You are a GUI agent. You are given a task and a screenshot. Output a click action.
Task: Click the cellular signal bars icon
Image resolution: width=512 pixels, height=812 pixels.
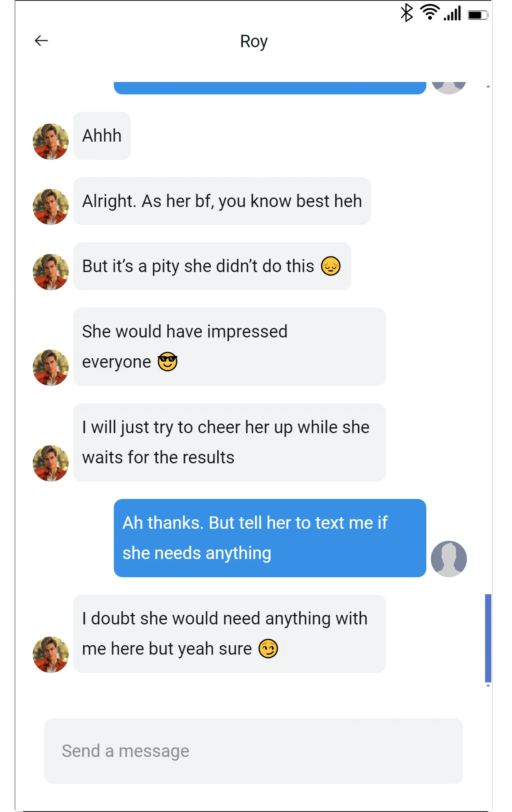coord(452,13)
